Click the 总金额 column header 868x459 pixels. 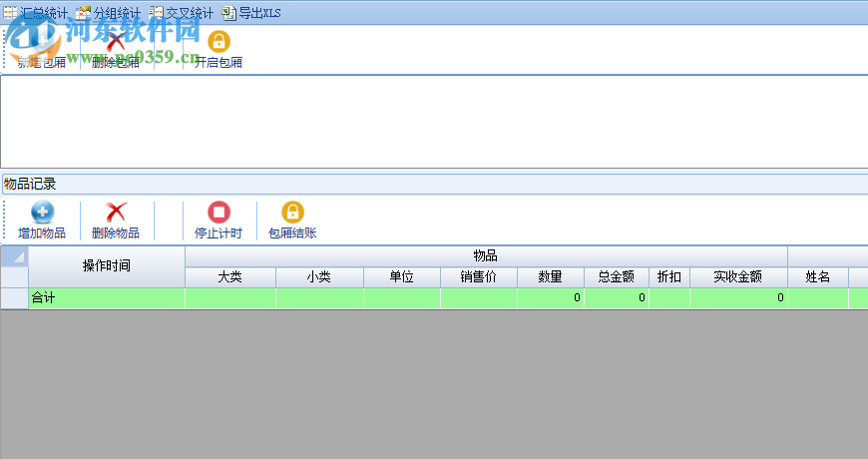pos(617,276)
